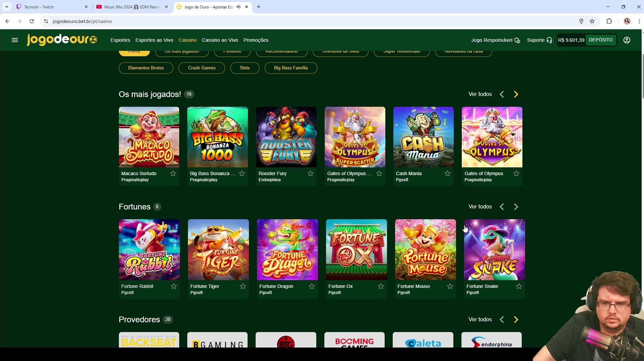Launch the Macaco Sortudo game thumbnail

coord(149,137)
